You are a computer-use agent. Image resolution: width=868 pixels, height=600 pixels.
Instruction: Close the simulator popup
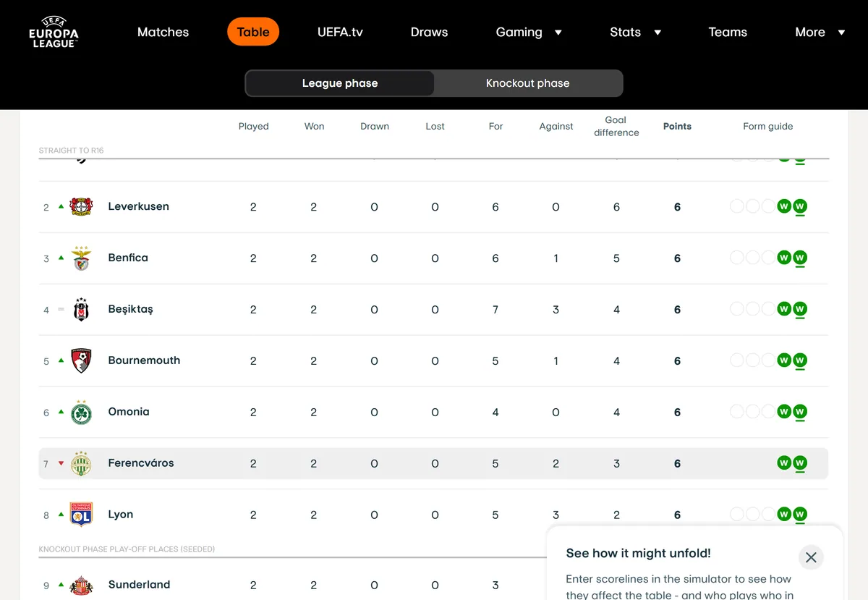point(811,557)
